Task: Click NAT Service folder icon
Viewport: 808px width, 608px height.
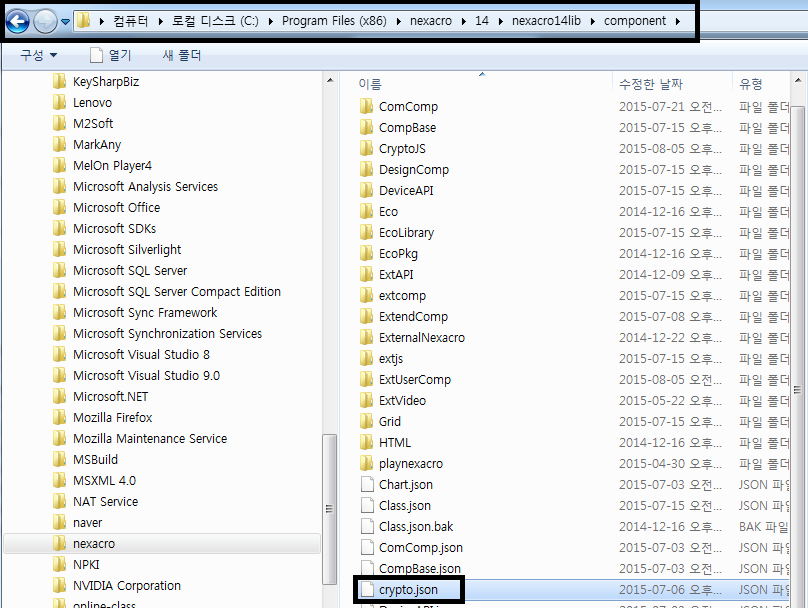Action: coord(59,501)
